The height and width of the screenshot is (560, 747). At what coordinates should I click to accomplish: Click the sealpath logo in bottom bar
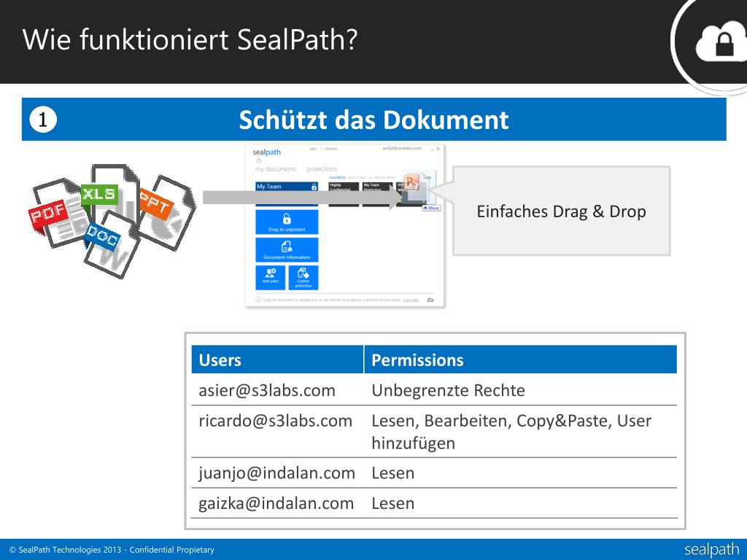[x=711, y=550]
